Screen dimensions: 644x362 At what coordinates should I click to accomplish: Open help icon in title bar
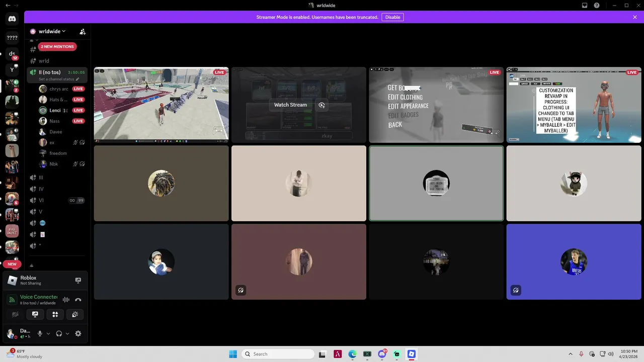597,6
